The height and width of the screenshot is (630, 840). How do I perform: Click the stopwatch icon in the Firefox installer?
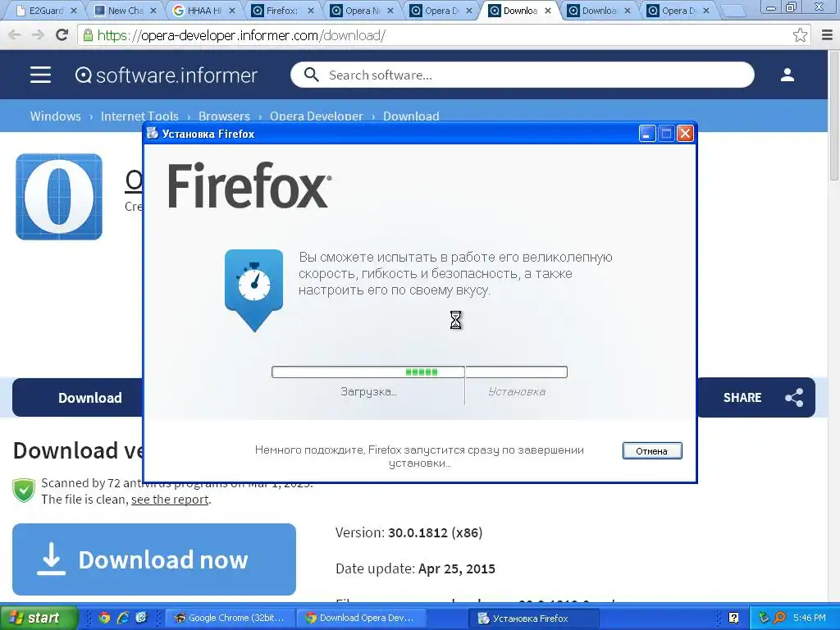(254, 290)
